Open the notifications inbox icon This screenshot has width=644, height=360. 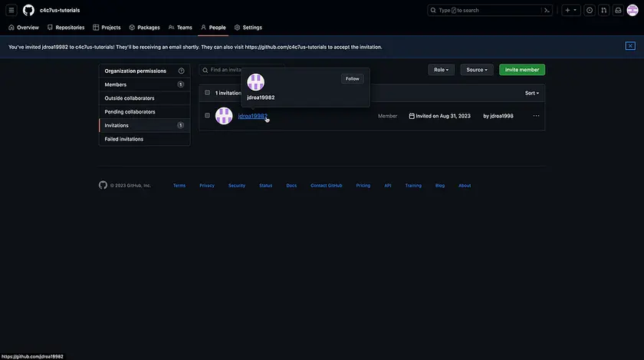point(618,10)
